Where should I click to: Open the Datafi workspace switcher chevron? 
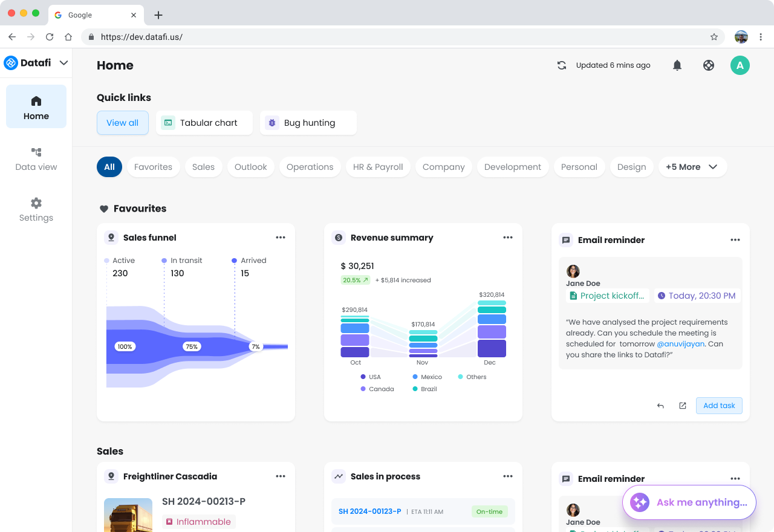63,62
